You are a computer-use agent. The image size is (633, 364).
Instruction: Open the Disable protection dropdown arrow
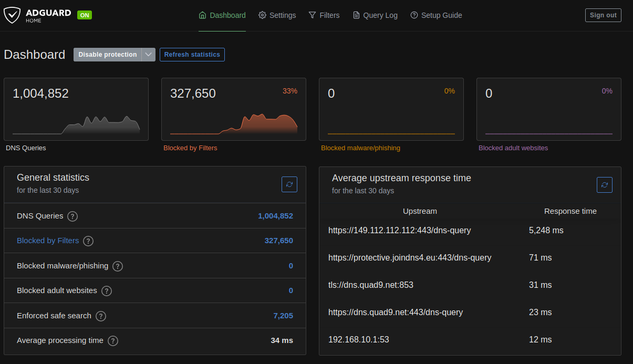coord(149,55)
